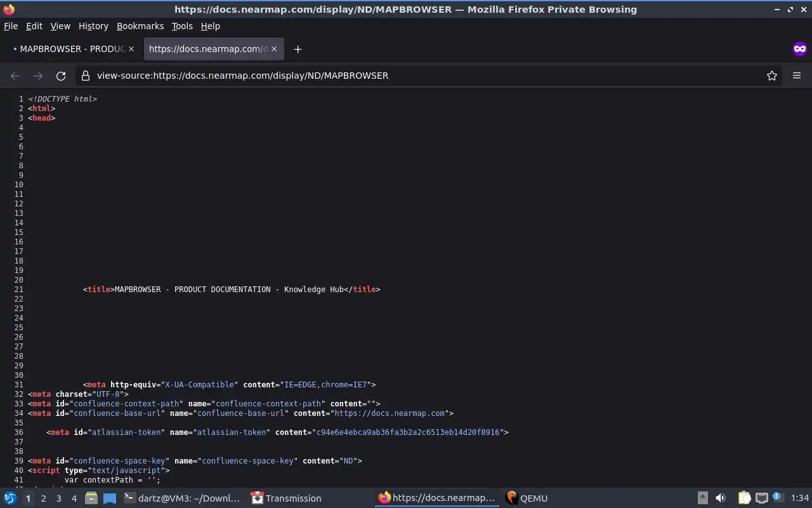Viewport: 812px width, 508px height.
Task: Click the atlassian-token content value
Action: [x=409, y=432]
